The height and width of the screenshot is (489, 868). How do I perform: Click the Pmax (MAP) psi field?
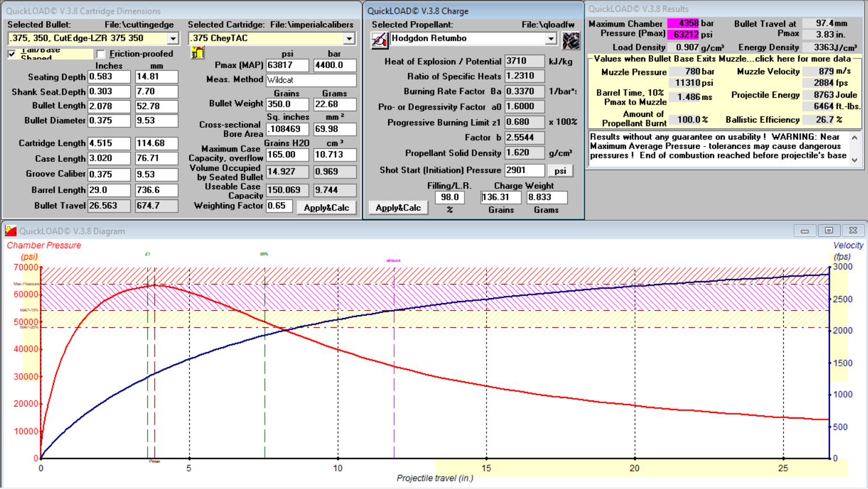click(288, 65)
